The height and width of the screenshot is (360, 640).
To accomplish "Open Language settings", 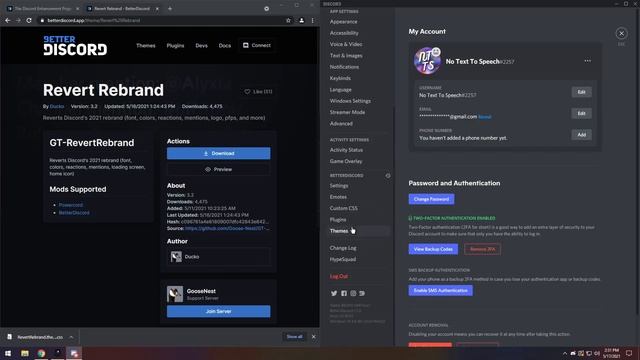I will pyautogui.click(x=340, y=89).
